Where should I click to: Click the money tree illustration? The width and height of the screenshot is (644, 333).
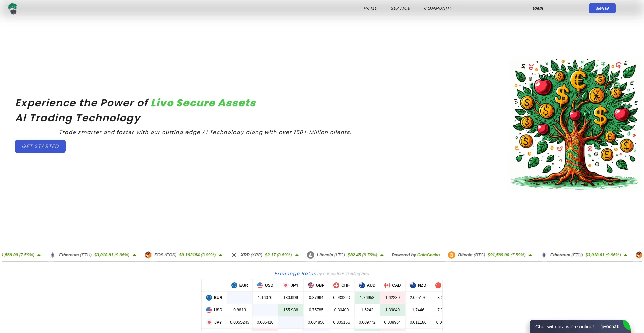[575, 124]
